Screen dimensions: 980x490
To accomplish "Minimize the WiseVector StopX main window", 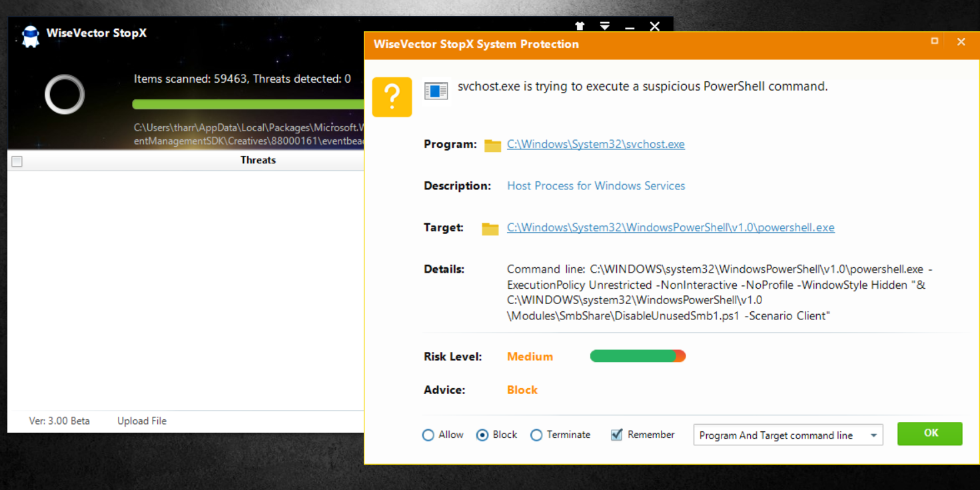I will 630,27.
